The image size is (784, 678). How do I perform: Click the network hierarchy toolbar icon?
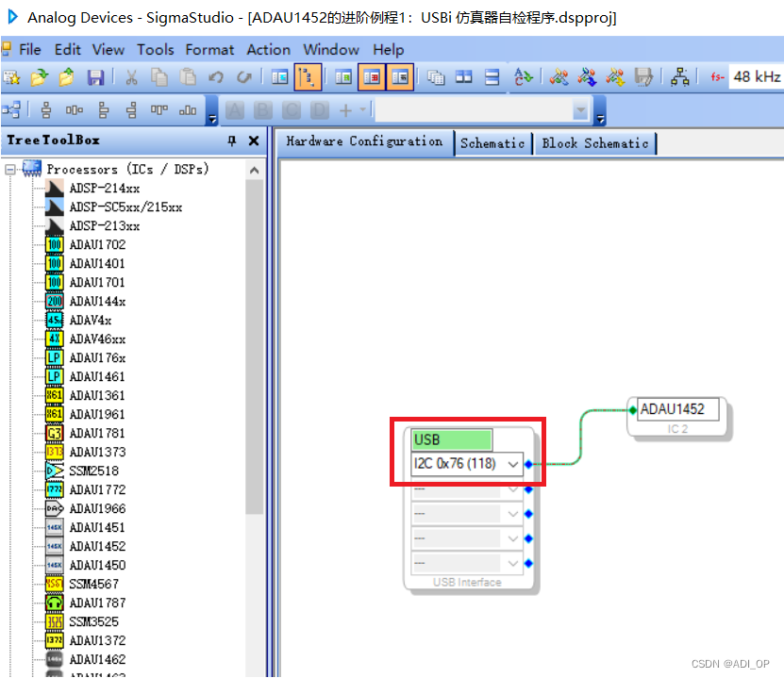[679, 77]
